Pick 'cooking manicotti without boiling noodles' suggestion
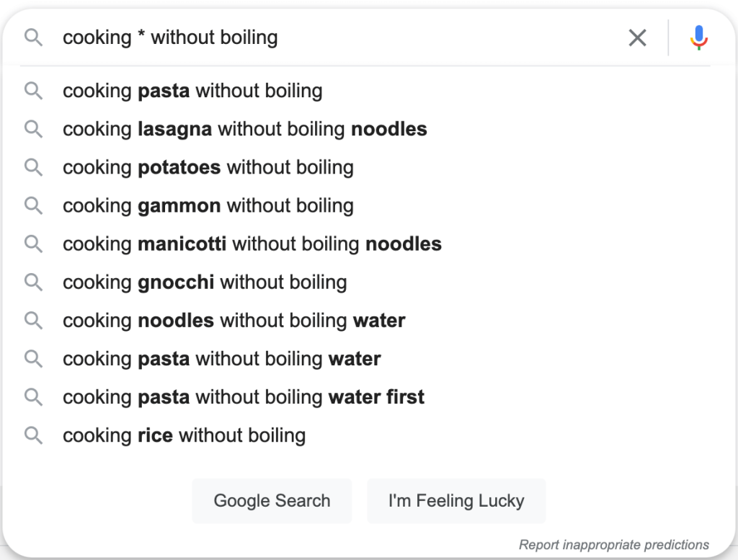738x560 pixels. (x=365, y=244)
